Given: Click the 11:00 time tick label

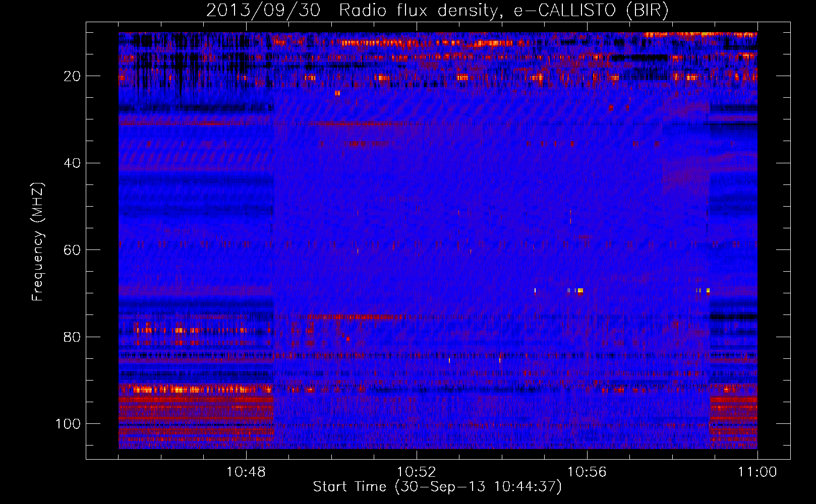Looking at the screenshot, I should point(757,472).
